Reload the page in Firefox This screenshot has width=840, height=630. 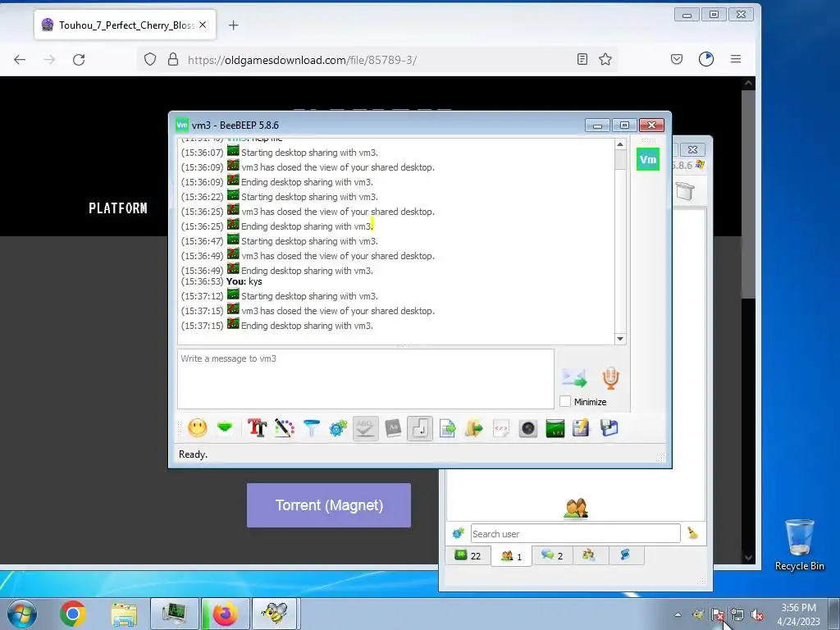click(x=79, y=59)
